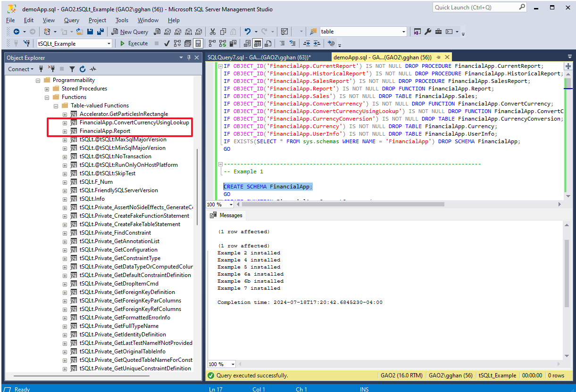Click the Disconnect icon in Object Explorer
This screenshot has width=576, height=392.
coord(52,68)
